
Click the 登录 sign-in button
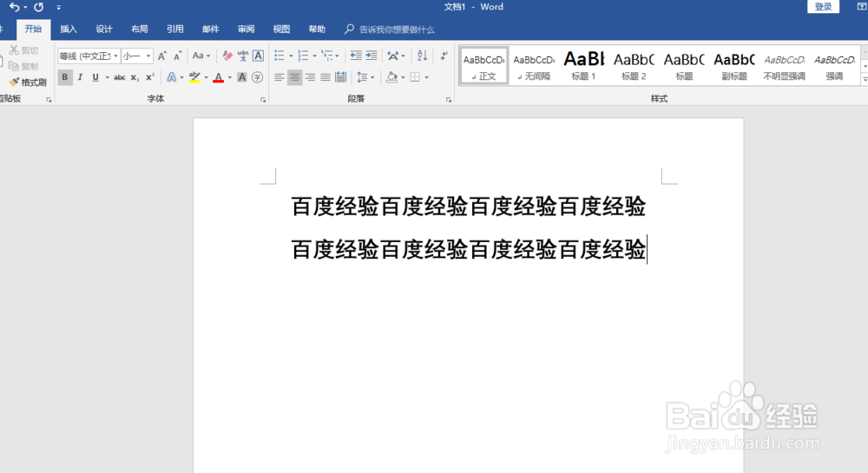tap(823, 7)
